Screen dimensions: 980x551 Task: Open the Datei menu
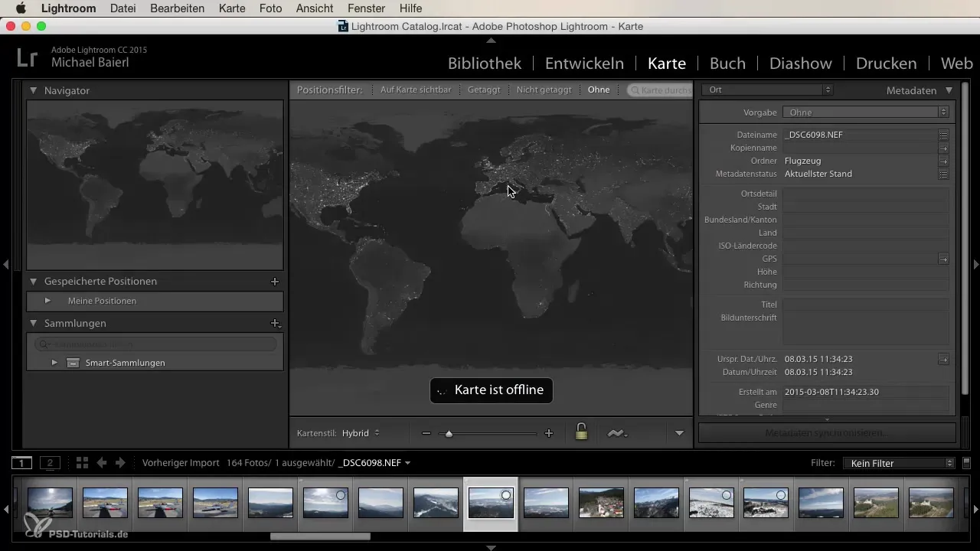[x=124, y=8]
